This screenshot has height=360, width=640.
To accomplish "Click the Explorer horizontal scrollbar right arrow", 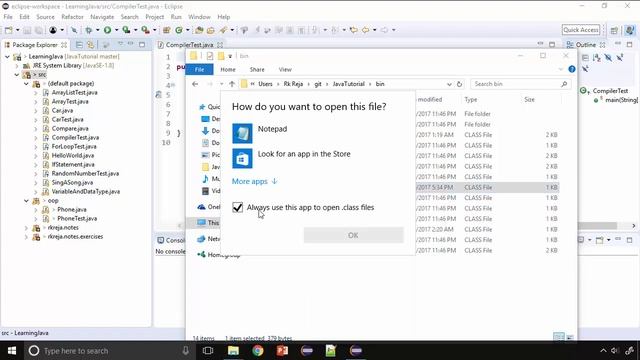I will (633, 226).
